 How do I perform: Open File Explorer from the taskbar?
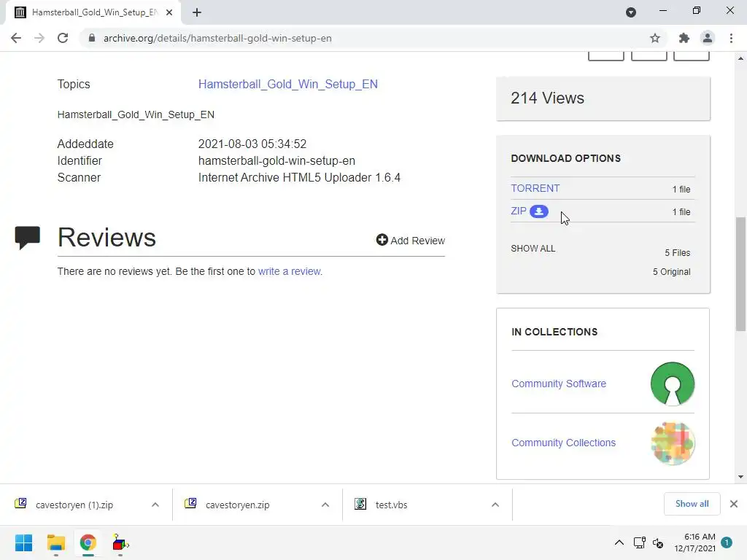55,542
